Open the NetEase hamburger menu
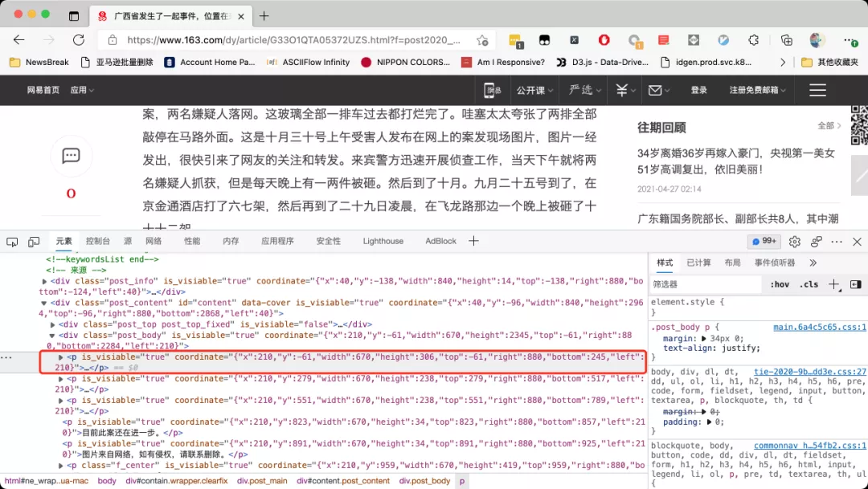The height and width of the screenshot is (489, 868). point(817,90)
